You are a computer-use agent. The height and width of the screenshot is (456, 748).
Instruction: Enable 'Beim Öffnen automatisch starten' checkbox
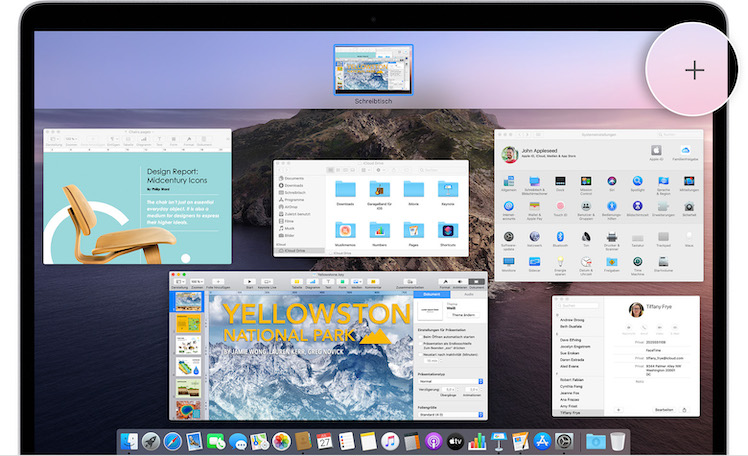[x=418, y=339]
